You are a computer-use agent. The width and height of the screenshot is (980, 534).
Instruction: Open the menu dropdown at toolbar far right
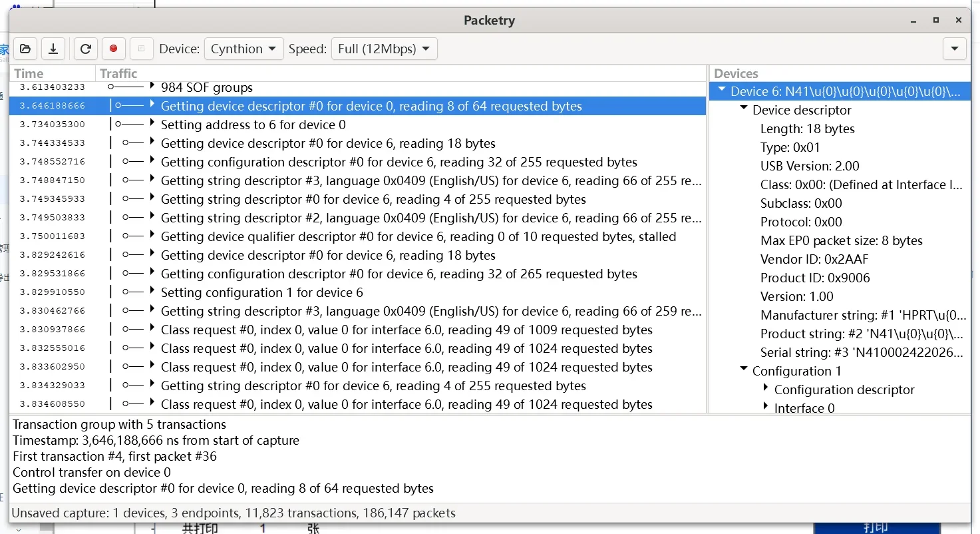pos(954,49)
